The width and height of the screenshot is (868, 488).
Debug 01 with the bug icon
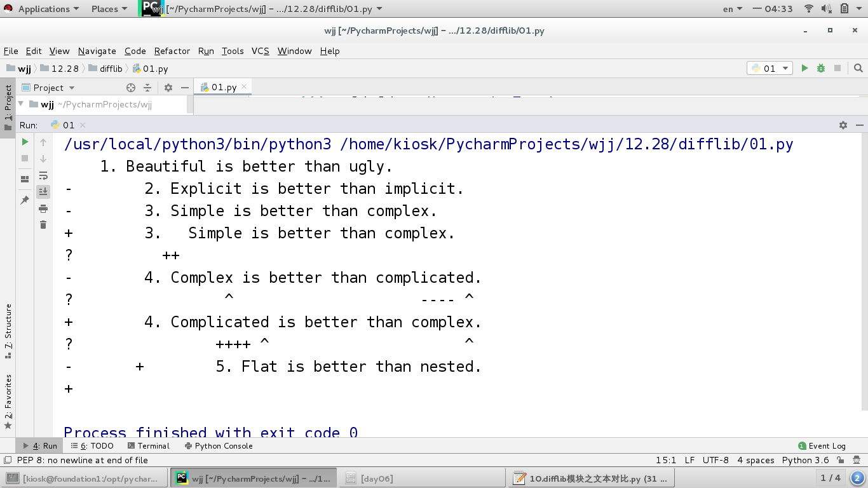pos(821,68)
